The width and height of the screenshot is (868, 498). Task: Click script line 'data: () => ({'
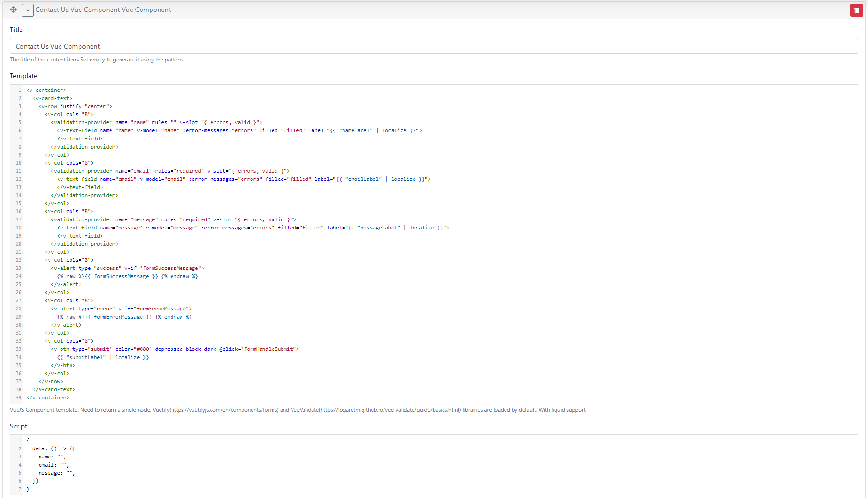54,448
